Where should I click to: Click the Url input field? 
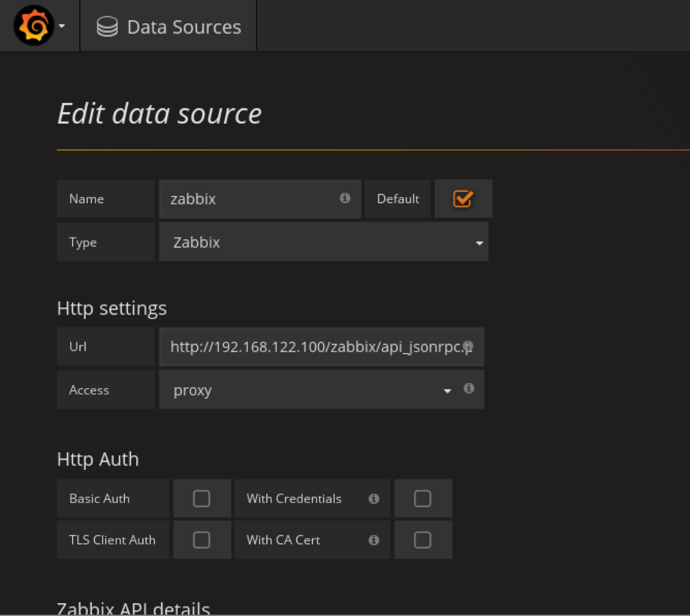[x=314, y=347]
